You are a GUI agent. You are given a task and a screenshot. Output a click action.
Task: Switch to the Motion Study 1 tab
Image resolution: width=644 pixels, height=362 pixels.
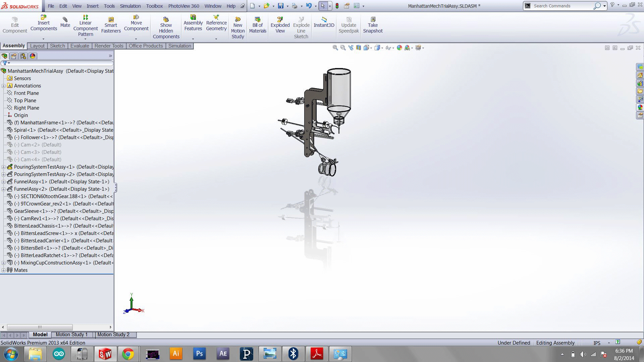(x=71, y=334)
